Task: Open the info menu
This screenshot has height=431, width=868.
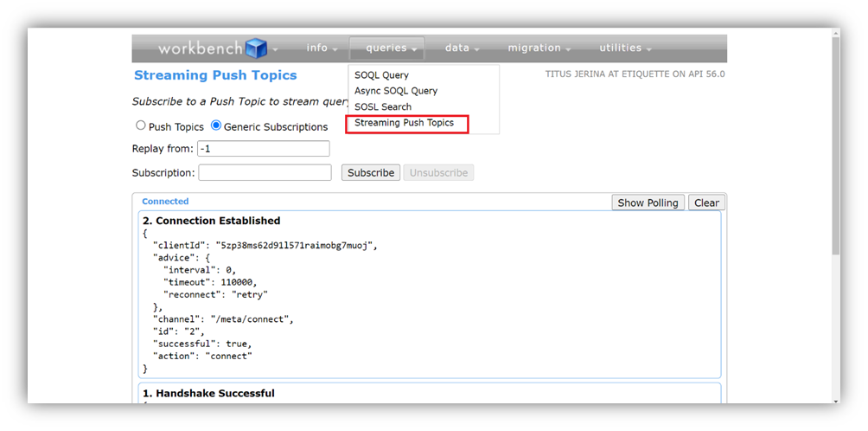Action: click(x=322, y=48)
